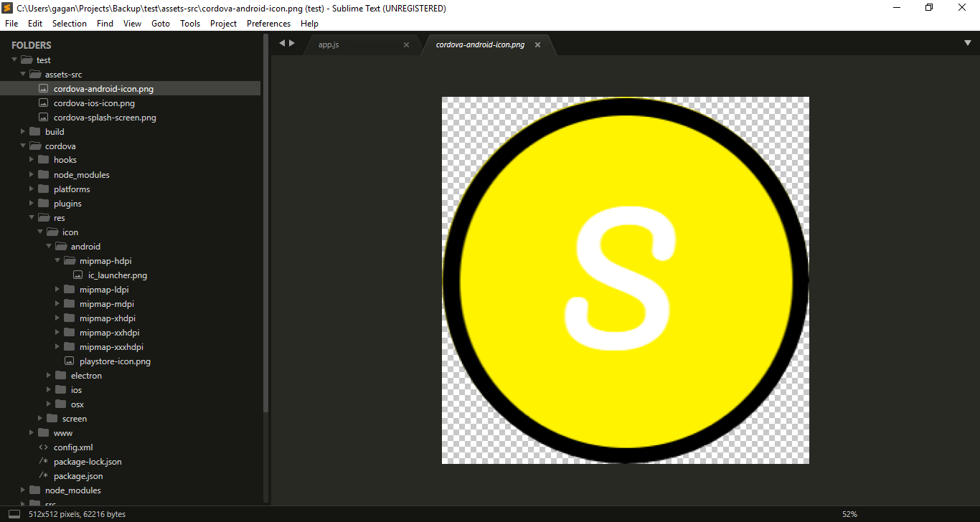Click the side bar toggle icon in status bar
This screenshot has width=980, height=522.
point(14,514)
